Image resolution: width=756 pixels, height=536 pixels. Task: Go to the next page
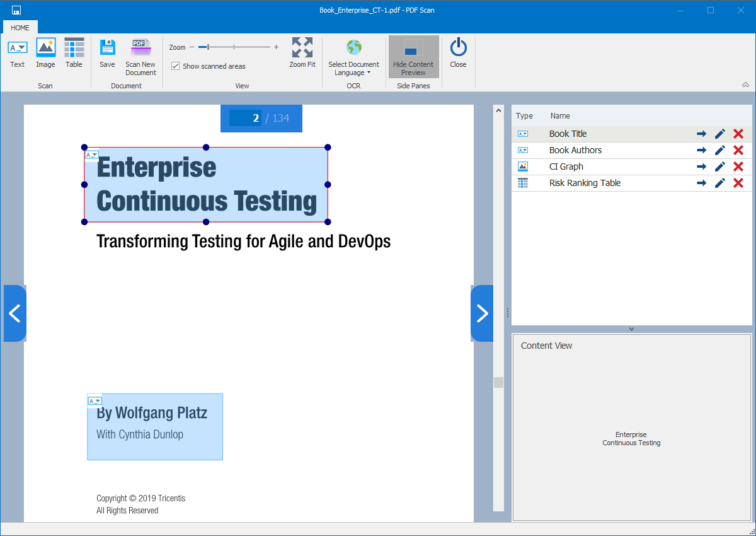[482, 313]
